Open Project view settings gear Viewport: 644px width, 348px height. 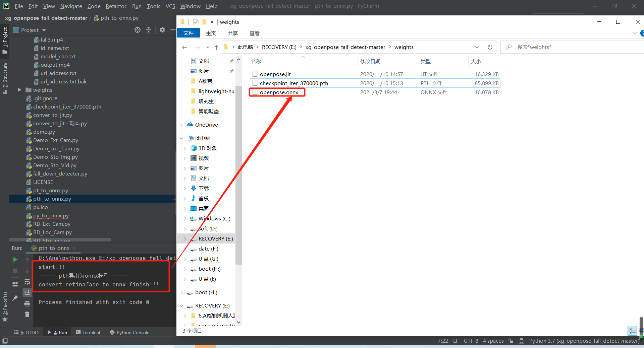[x=162, y=30]
